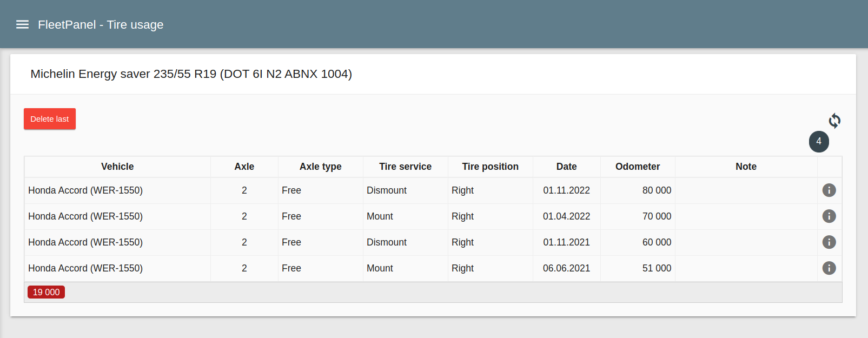Open info for the 01.11.2022 dismount row
This screenshot has height=338, width=868.
[x=829, y=190]
